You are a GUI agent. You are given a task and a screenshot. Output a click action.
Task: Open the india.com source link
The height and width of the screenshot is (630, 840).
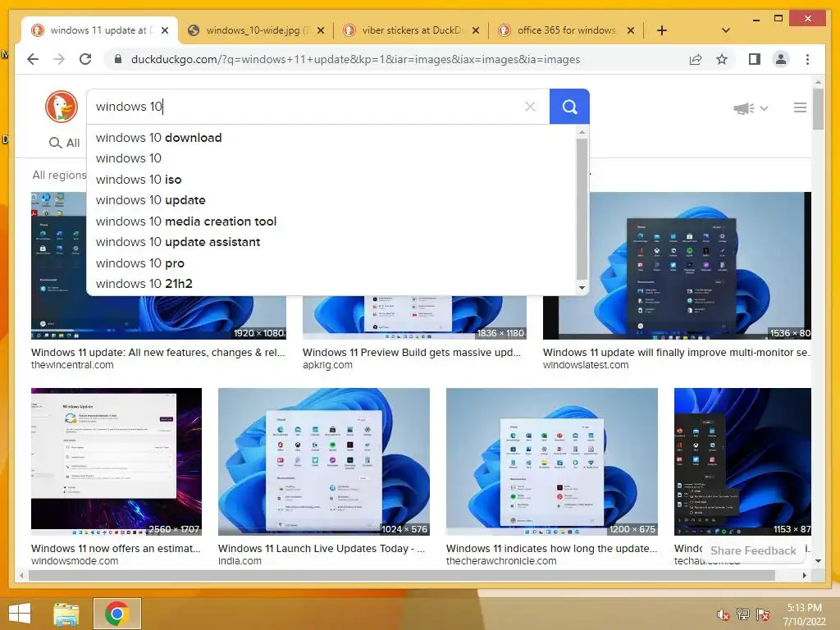[240, 561]
